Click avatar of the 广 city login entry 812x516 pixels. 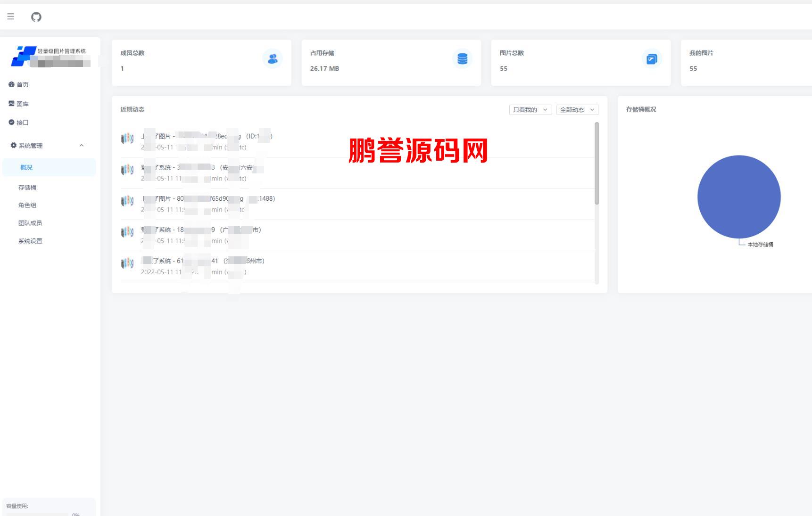point(127,232)
